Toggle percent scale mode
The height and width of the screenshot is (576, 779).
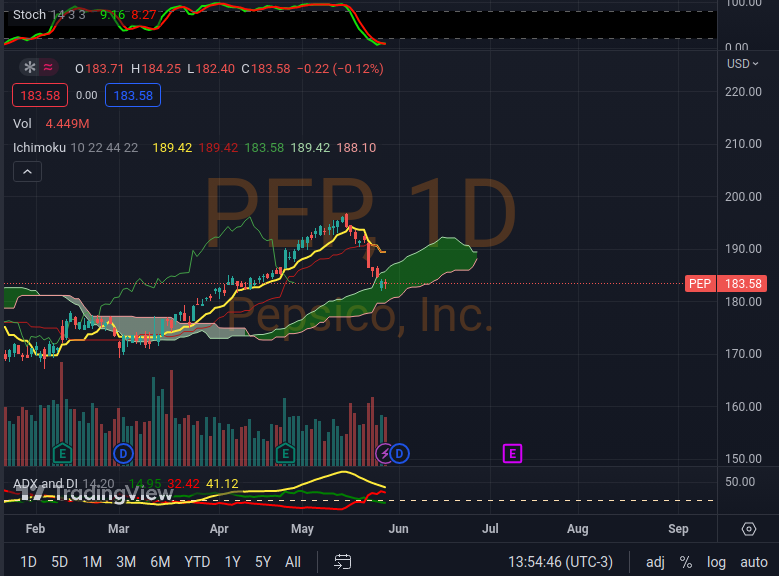[686, 562]
